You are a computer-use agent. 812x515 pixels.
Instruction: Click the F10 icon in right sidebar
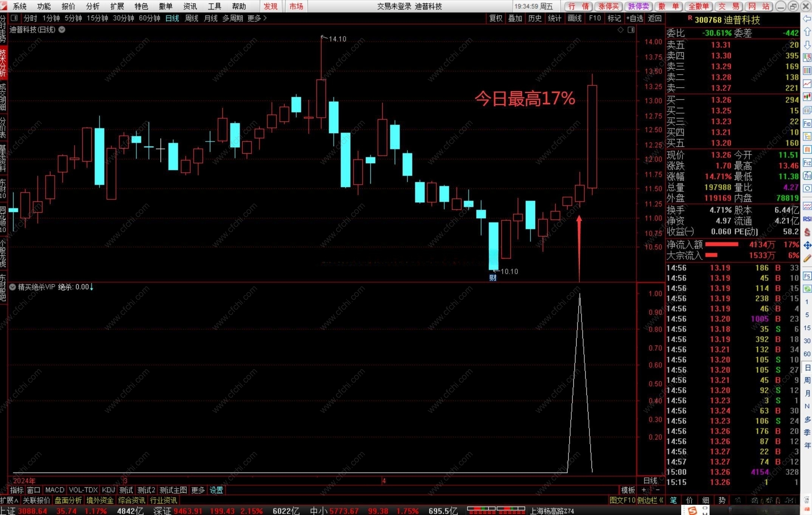[807, 123]
